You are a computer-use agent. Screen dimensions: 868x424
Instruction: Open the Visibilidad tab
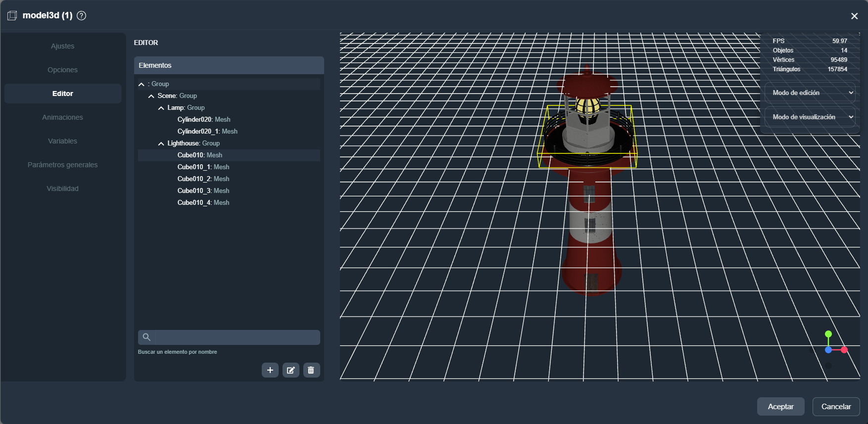63,188
